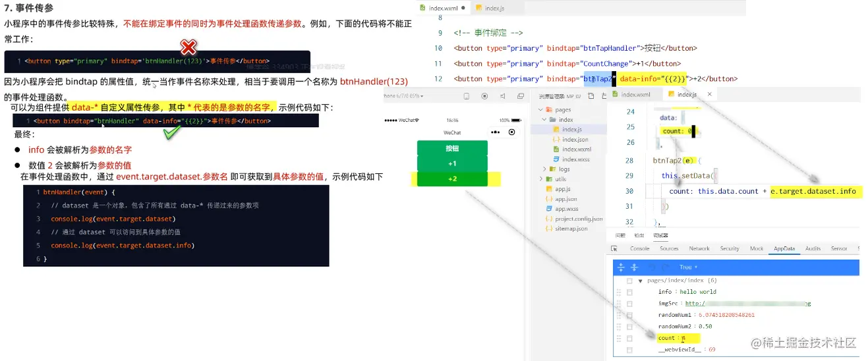The width and height of the screenshot is (868, 361).
Task: Open simulator capsule more-options dots
Action: [495, 132]
